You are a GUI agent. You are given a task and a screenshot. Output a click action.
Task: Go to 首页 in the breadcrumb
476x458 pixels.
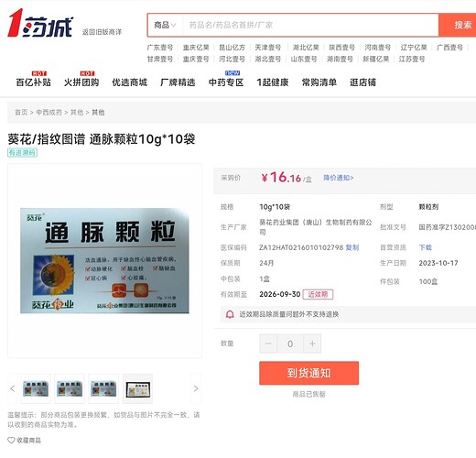21,113
